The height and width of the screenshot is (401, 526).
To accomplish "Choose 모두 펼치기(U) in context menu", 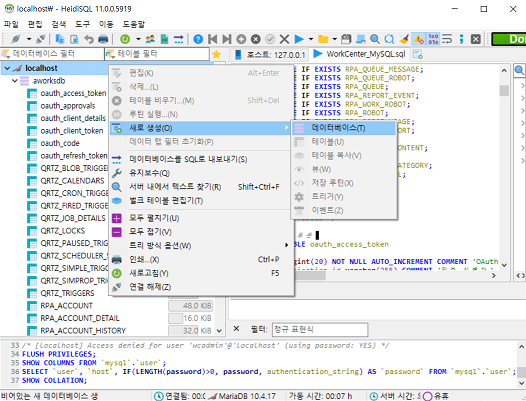I will pyautogui.click(x=200, y=218).
